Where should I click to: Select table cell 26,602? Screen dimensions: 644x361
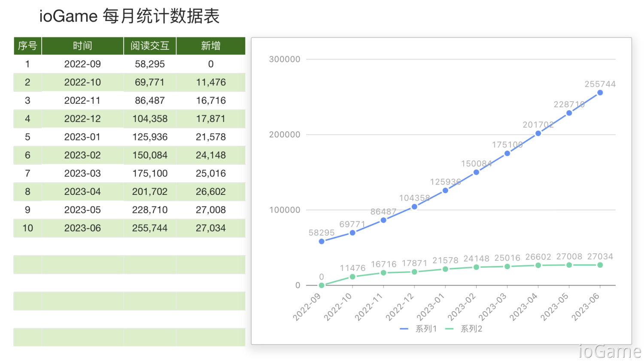coord(211,192)
